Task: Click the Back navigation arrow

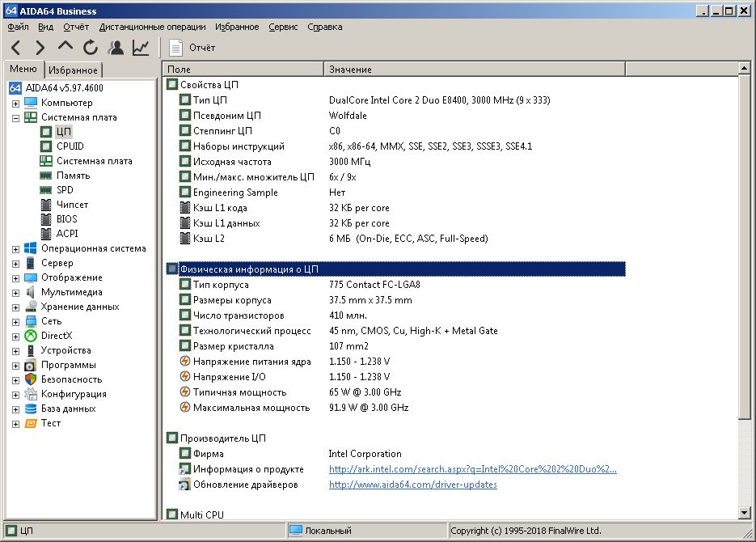Action: point(16,48)
